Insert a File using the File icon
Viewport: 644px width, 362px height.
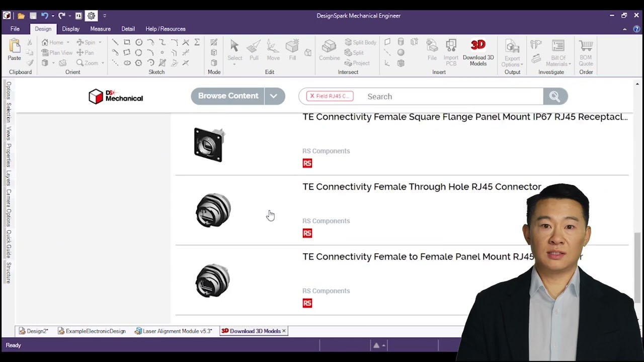(x=432, y=50)
